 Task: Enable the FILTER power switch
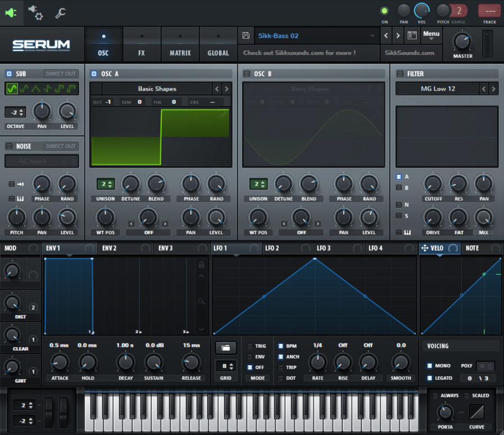pyautogui.click(x=400, y=74)
